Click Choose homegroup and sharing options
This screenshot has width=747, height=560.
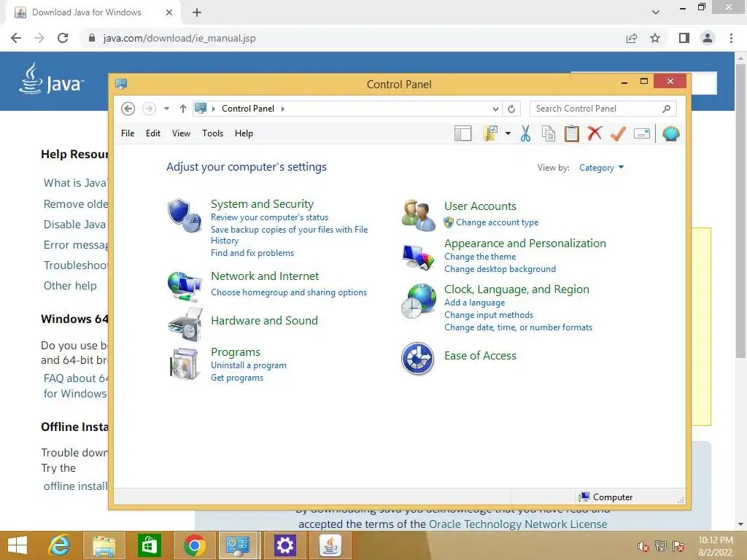click(x=289, y=292)
